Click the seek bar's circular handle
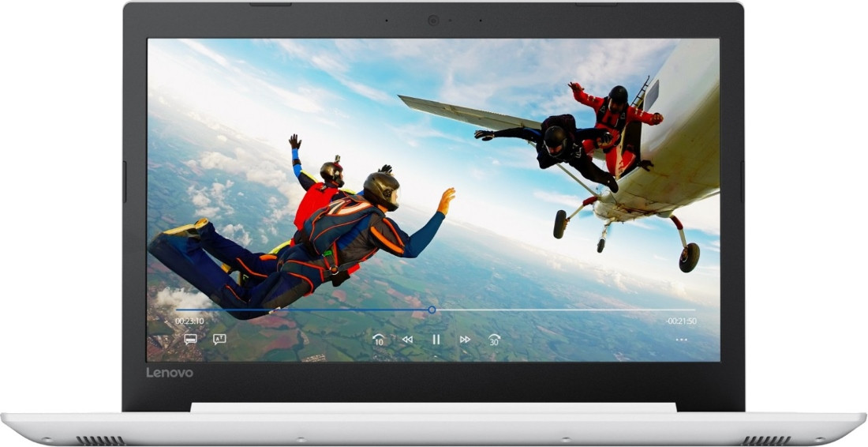 click(432, 310)
